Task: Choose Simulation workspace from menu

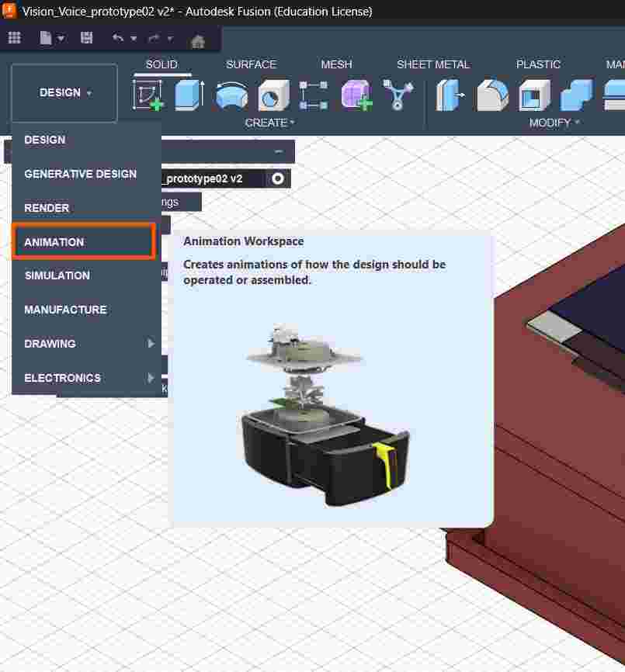Action: tap(87, 275)
